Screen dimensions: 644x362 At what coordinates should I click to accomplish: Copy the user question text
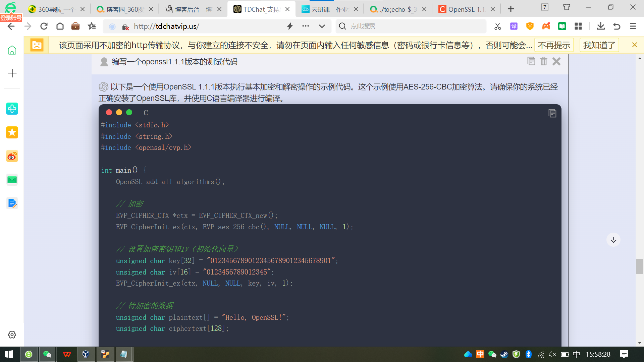(x=531, y=61)
